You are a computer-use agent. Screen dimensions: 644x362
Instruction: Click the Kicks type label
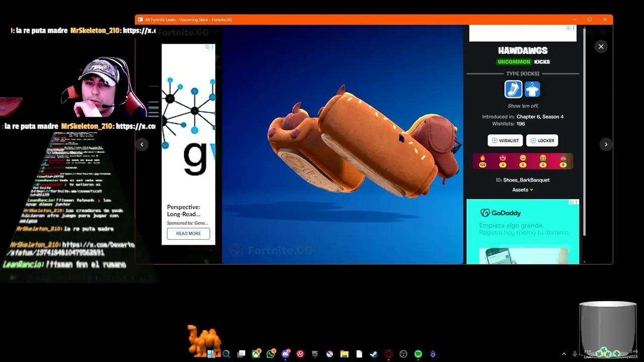542,62
